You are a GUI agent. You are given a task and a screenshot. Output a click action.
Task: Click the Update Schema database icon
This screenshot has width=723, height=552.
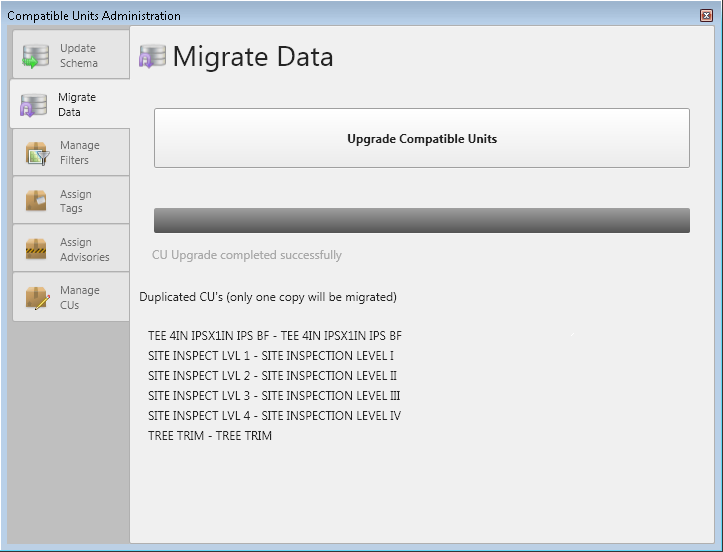pyautogui.click(x=35, y=56)
